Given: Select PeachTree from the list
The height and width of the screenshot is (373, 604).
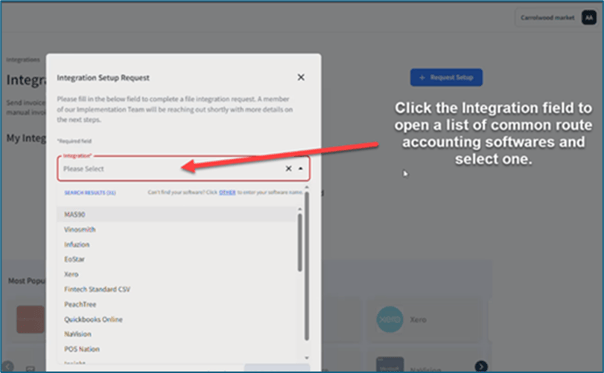Looking at the screenshot, I should point(177,304).
